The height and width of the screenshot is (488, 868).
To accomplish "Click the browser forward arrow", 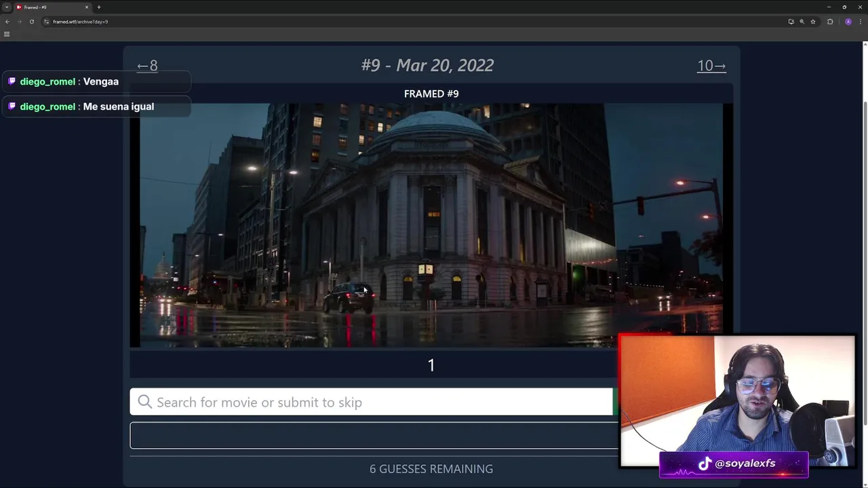I will 19,22.
